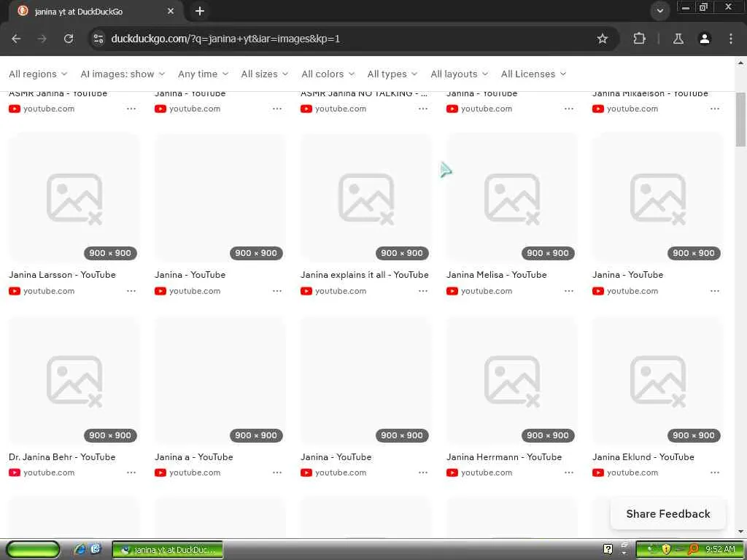
Task: Open Janina Melisa - YouTube link
Action: click(496, 275)
